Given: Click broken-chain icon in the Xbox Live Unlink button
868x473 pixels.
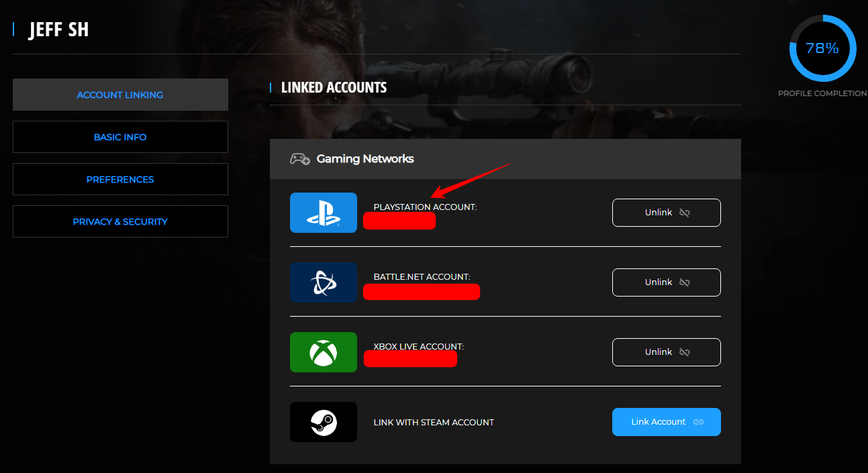Looking at the screenshot, I should point(685,352).
